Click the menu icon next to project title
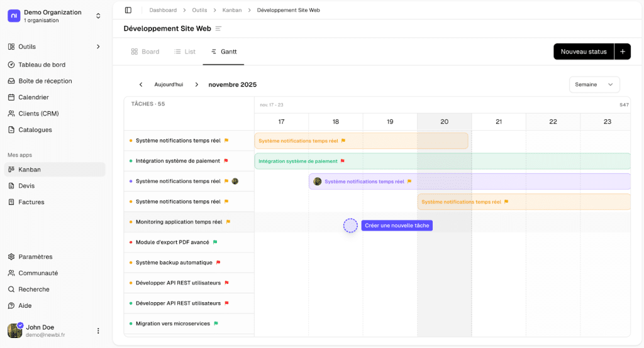 pyautogui.click(x=218, y=29)
